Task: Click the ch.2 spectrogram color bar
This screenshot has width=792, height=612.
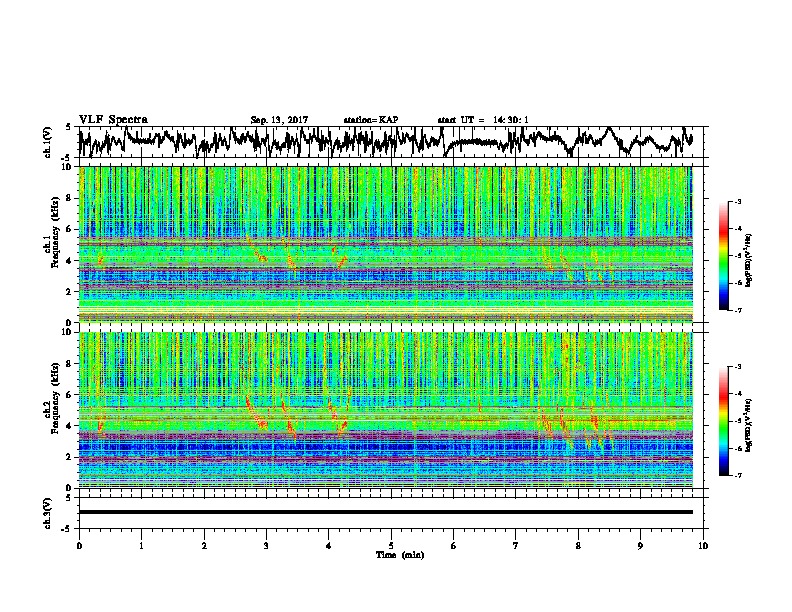Action: point(723,421)
